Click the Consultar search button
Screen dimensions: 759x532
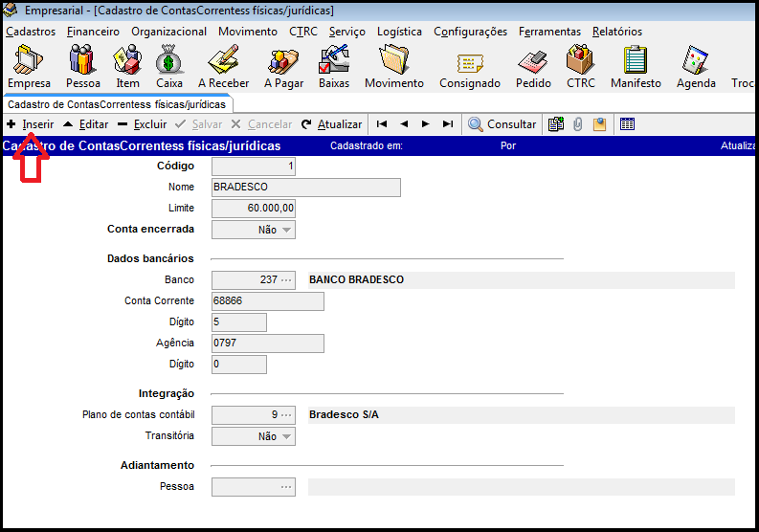pyautogui.click(x=502, y=124)
